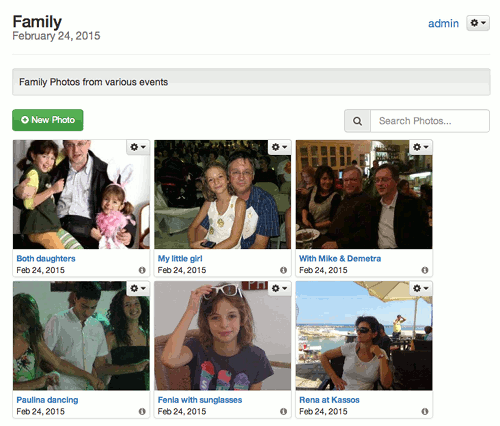View the Both daughters photo thumbnail
This screenshot has width=500, height=426.
(x=81, y=194)
